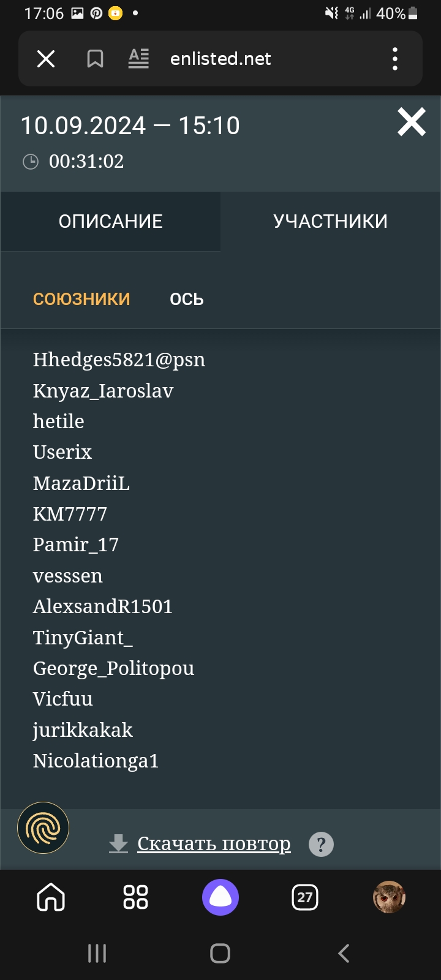Select player Knyaz_Iaroslav in the list
The image size is (441, 980).
coord(103,391)
